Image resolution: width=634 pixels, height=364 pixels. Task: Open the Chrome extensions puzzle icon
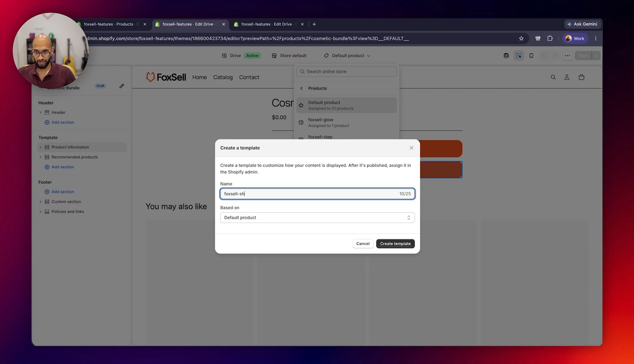click(x=550, y=38)
